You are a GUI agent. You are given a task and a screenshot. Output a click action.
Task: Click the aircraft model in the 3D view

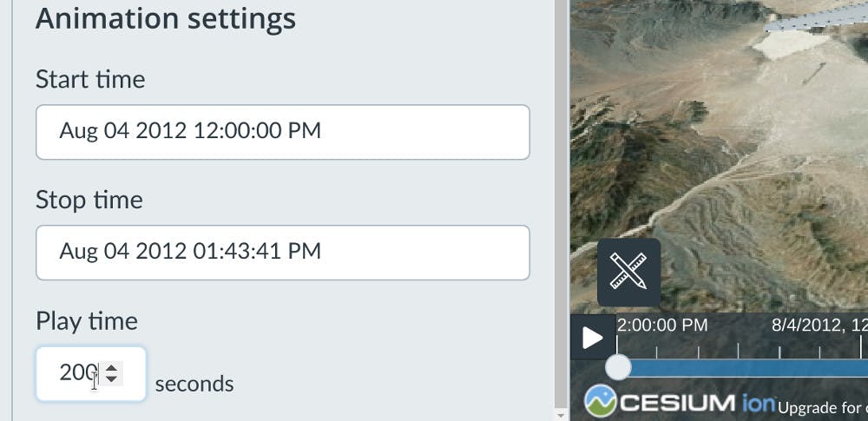pyautogui.click(x=816, y=19)
